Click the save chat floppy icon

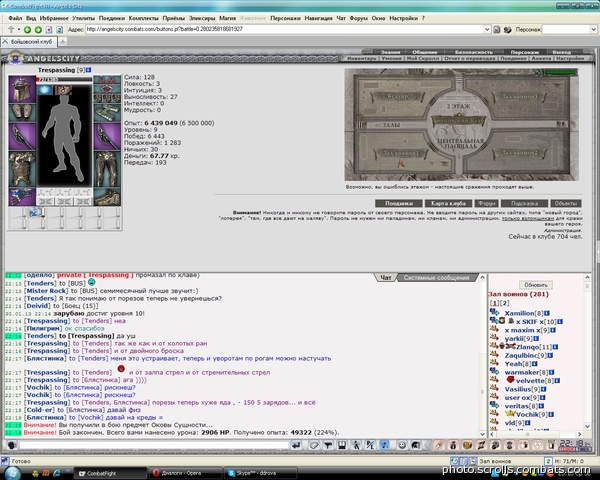[x=342, y=445]
